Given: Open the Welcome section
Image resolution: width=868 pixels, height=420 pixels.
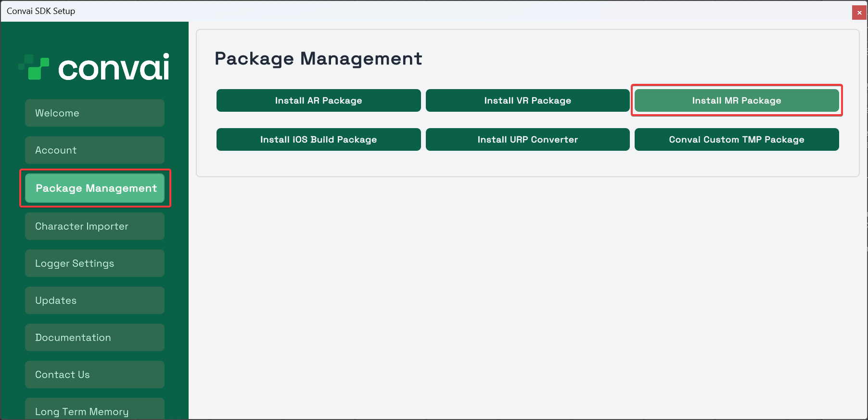Looking at the screenshot, I should point(95,113).
